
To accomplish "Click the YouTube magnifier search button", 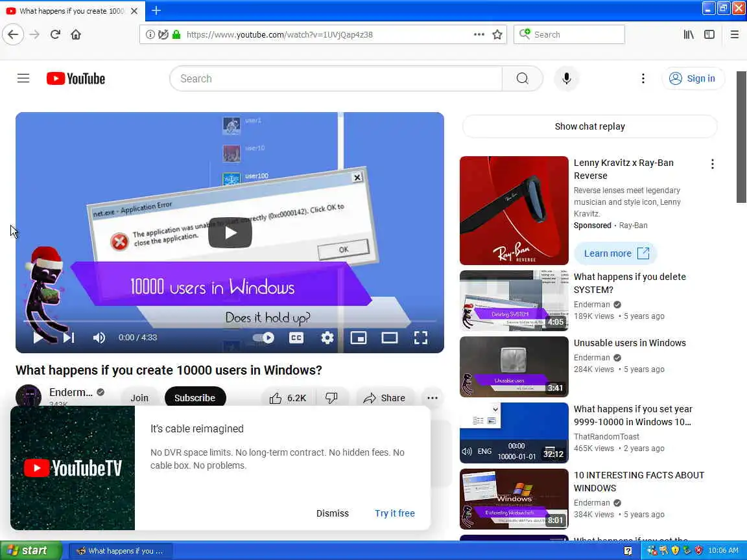I will coord(523,78).
